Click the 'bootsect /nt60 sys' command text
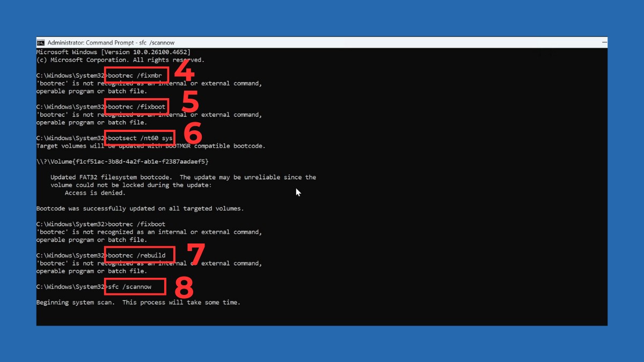The width and height of the screenshot is (644, 362). [x=140, y=138]
